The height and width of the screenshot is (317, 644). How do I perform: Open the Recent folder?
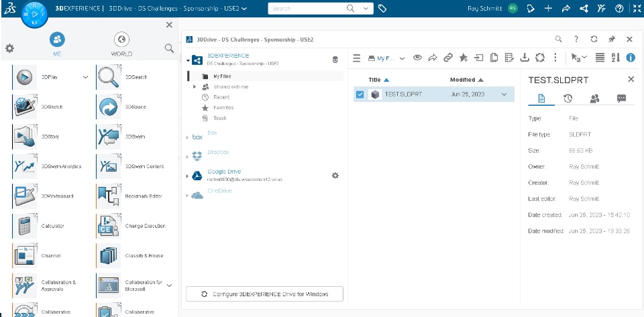pyautogui.click(x=221, y=97)
